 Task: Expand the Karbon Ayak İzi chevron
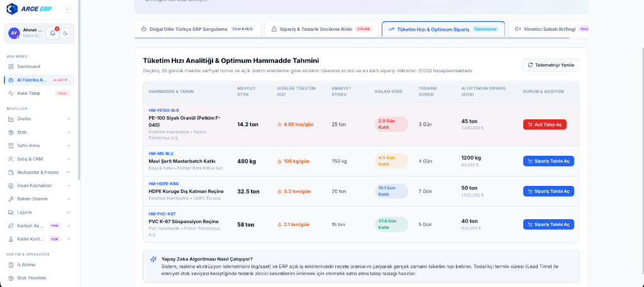[69, 226]
